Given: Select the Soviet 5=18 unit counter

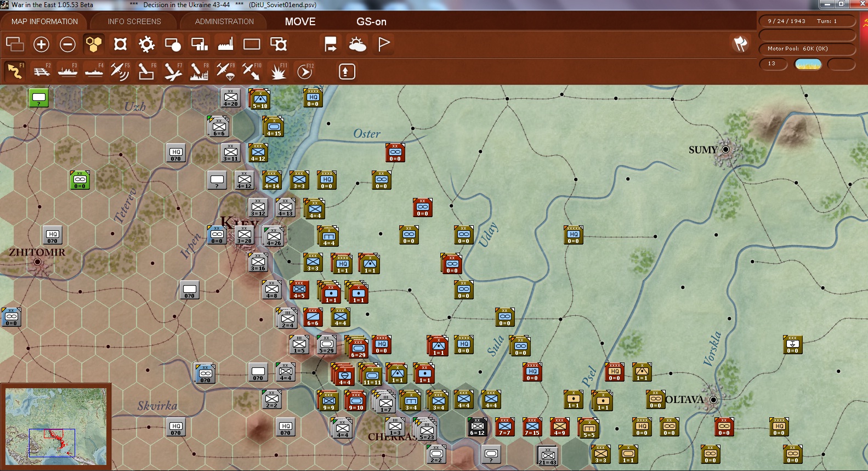Looking at the screenshot, I should (260, 99).
